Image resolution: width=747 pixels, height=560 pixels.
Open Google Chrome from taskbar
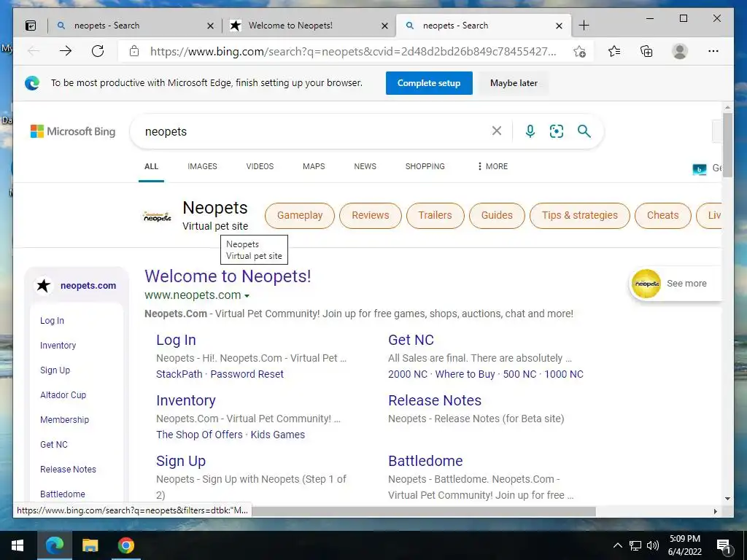click(x=125, y=545)
